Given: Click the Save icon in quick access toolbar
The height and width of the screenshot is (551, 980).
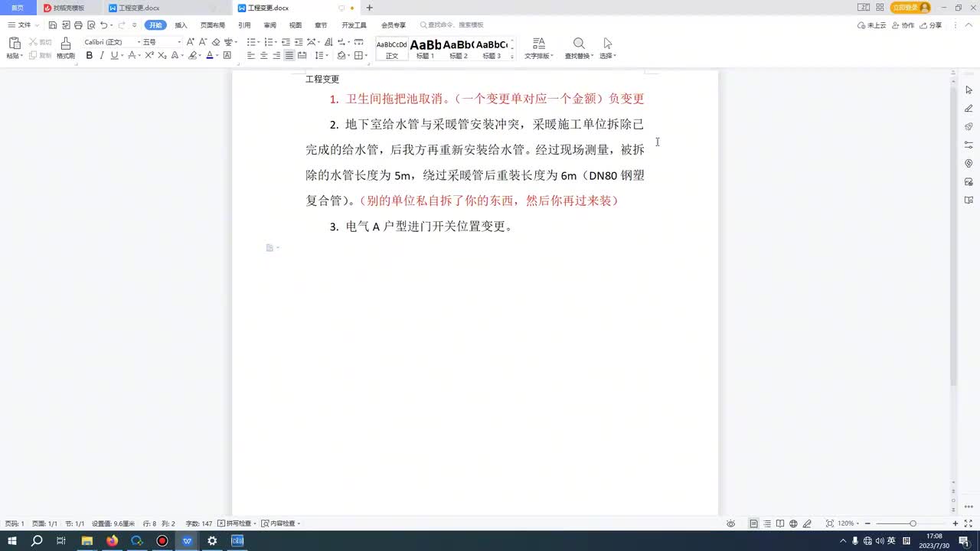Looking at the screenshot, I should pyautogui.click(x=53, y=25).
